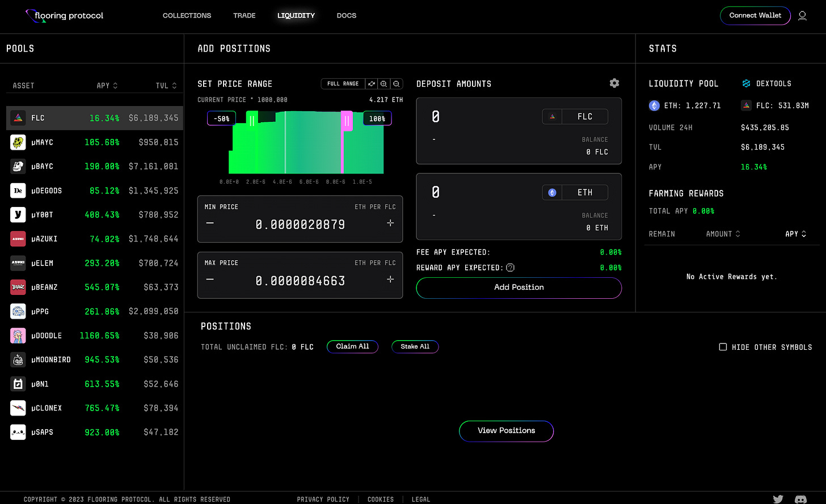Click the swap price direction icon
The height and width of the screenshot is (504, 826).
372,83
